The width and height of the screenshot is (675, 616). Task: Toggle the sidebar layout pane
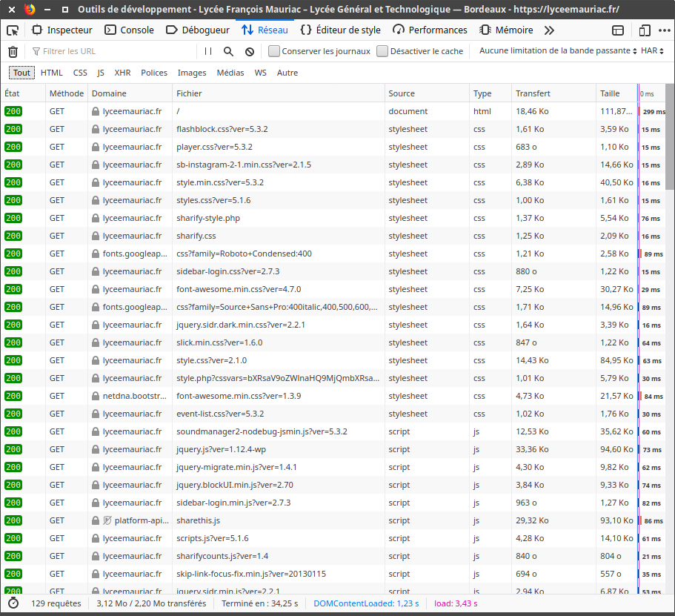pos(618,30)
